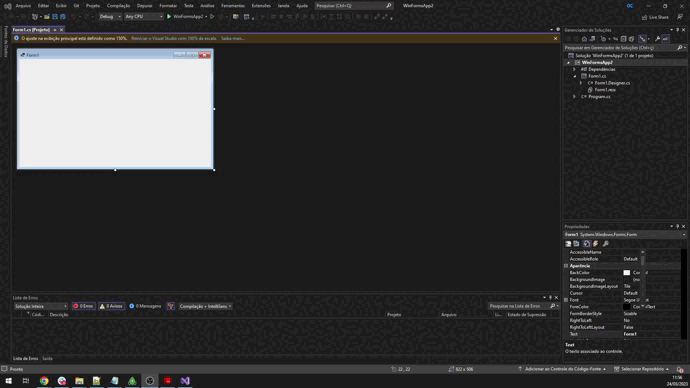Viewport: 690px width, 388px height.
Task: Click Reiniciar o Visual Studio com 100% link
Action: coord(174,39)
